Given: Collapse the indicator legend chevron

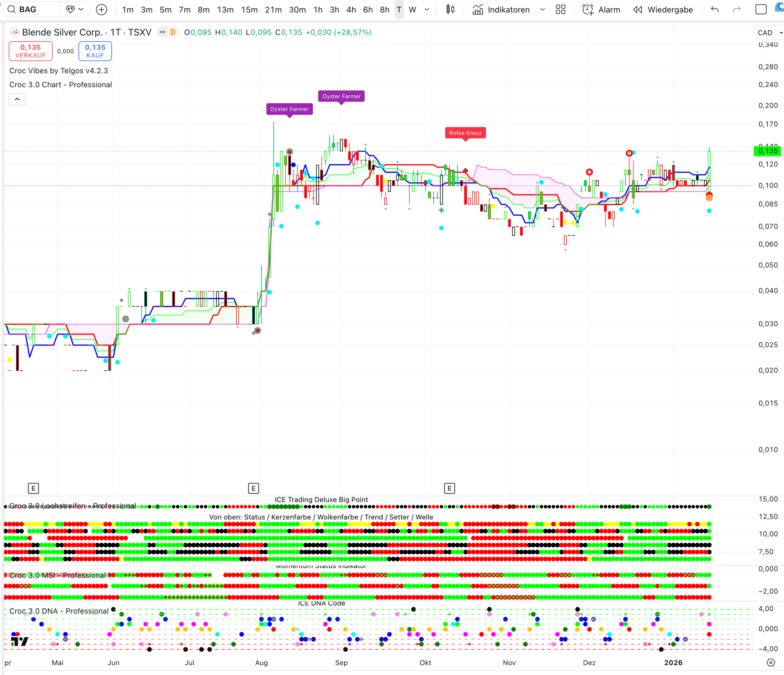Looking at the screenshot, I should coord(17,99).
